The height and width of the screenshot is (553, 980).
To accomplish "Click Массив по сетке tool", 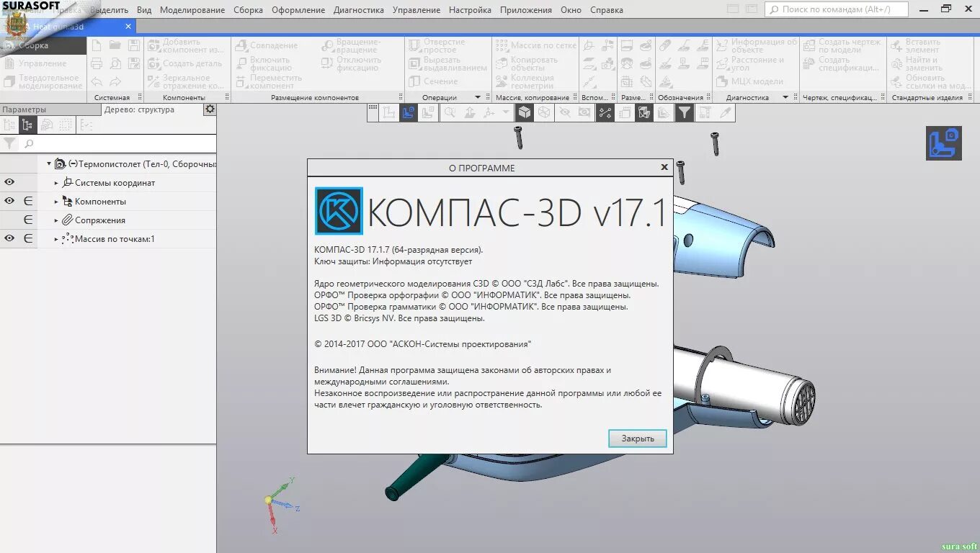I will tap(536, 45).
